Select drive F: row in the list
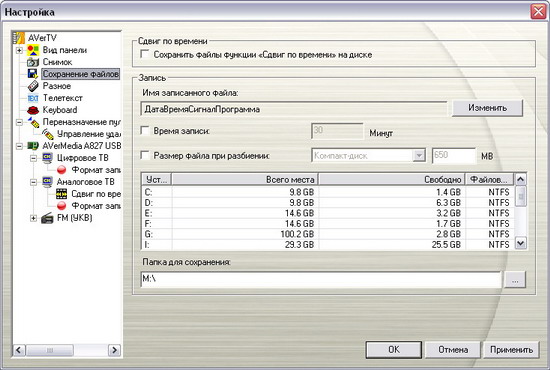This screenshot has width=550, height=370. [x=328, y=224]
